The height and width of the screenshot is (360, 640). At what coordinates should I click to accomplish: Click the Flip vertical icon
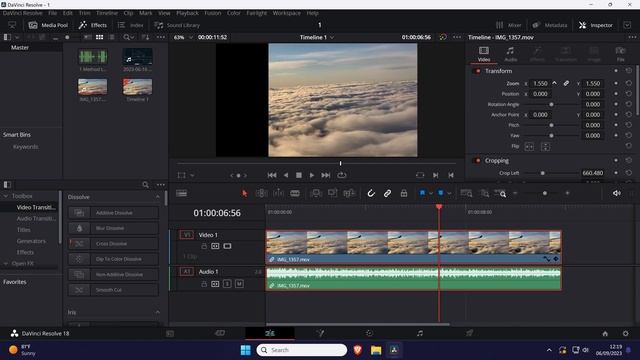click(x=545, y=147)
